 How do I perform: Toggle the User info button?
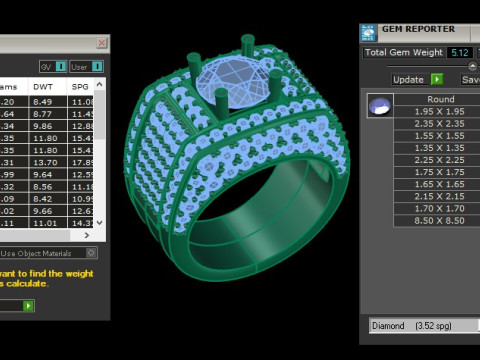[x=97, y=67]
